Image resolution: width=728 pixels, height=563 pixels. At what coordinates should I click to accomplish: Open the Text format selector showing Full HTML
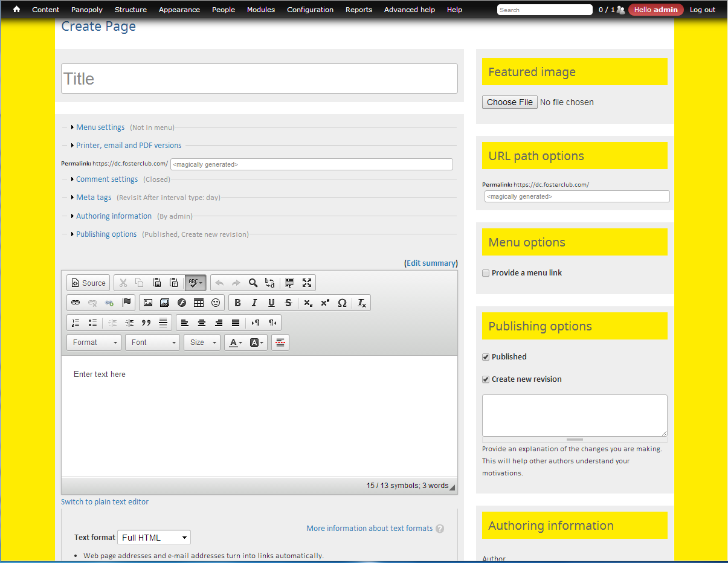point(153,537)
